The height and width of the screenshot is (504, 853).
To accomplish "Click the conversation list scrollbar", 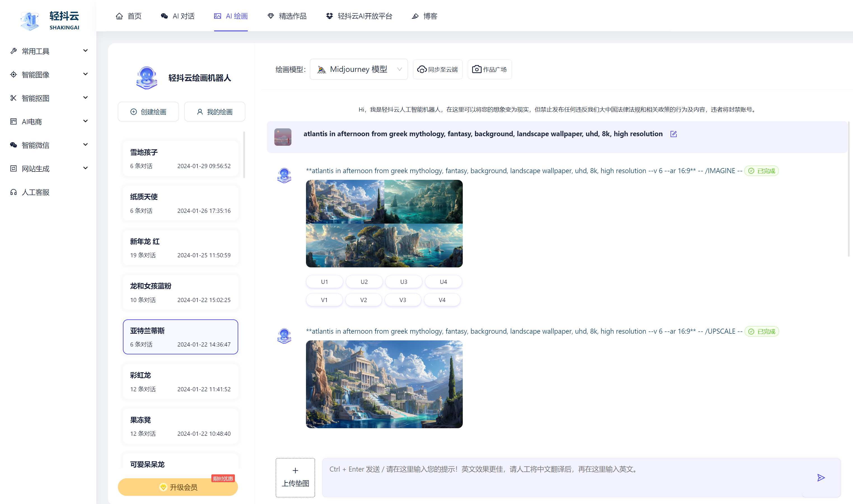I will pos(244,154).
